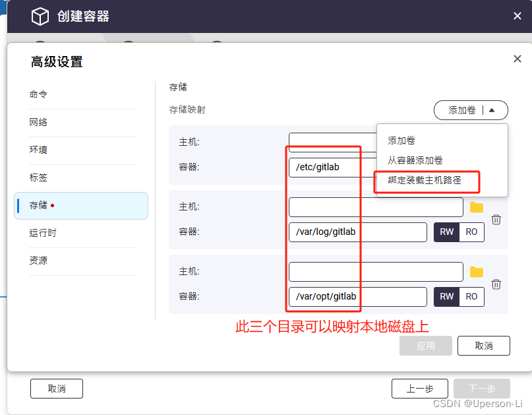
Task: Delete the /var/opt/gitlab storage mapping
Action: (x=496, y=284)
